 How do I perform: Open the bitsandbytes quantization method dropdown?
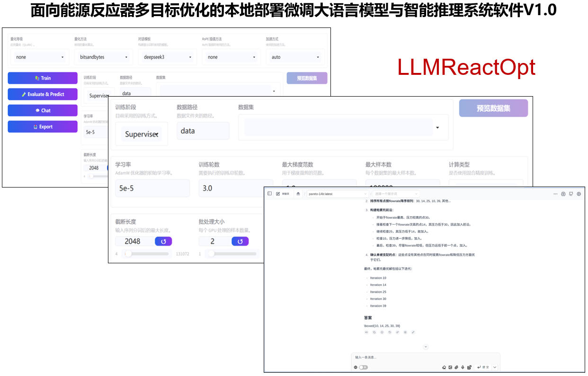click(103, 57)
